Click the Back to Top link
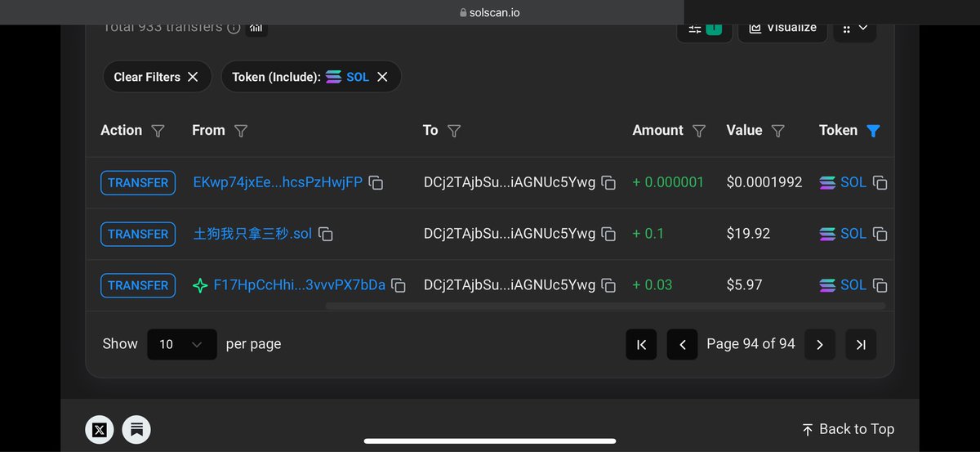This screenshot has height=452, width=980. tap(848, 429)
